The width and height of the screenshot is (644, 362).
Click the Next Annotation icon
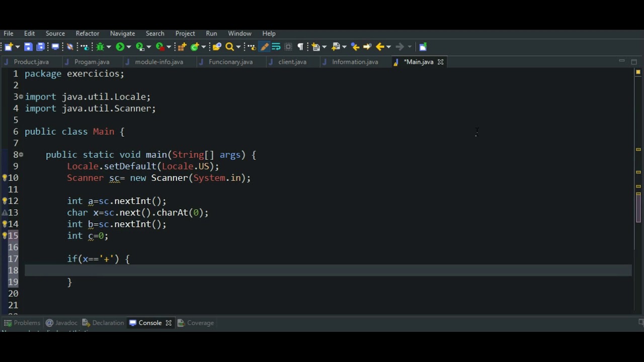tap(316, 47)
